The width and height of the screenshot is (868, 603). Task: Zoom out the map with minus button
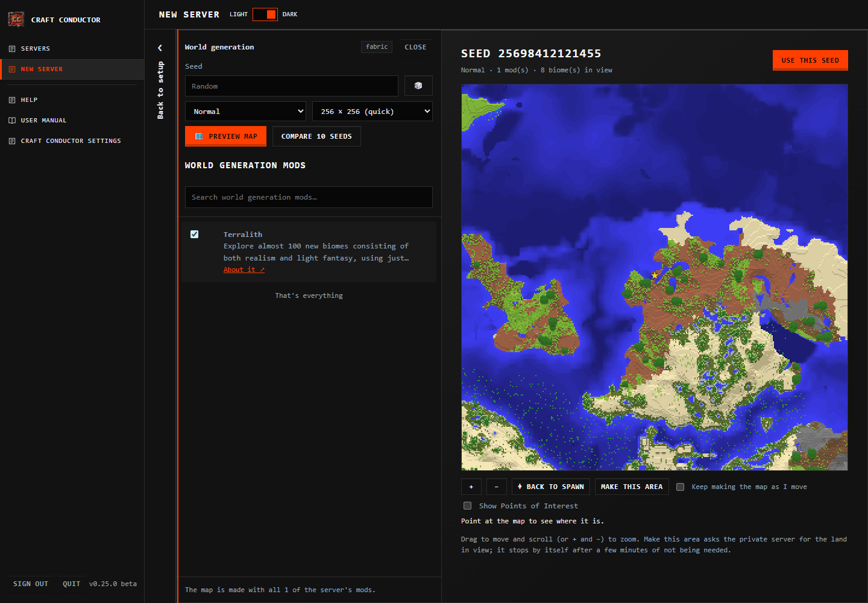(497, 487)
